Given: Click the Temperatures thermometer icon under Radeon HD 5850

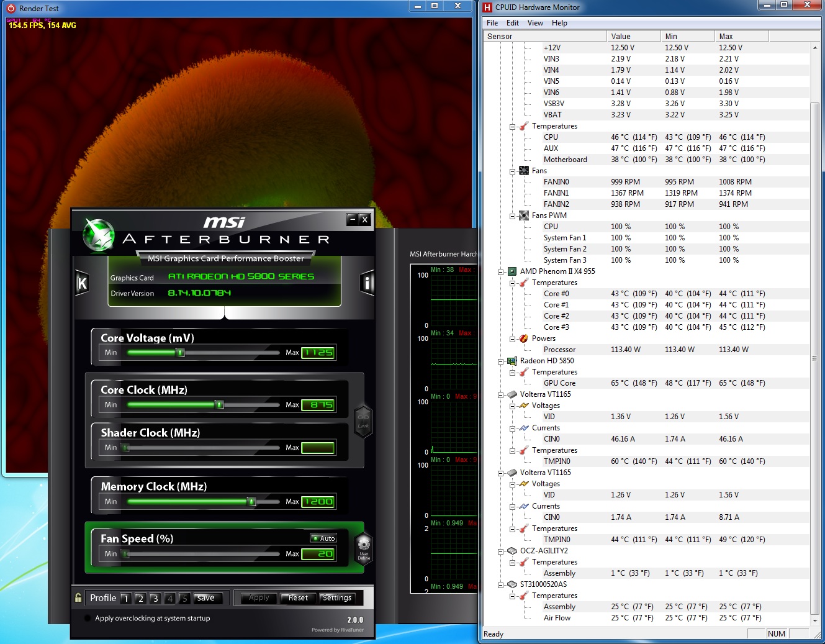Looking at the screenshot, I should coord(524,372).
